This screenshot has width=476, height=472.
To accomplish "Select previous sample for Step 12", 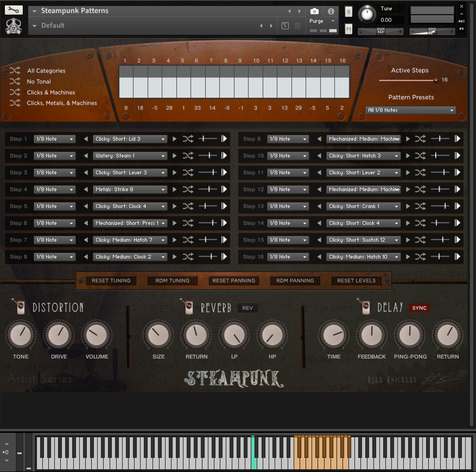I will click(x=319, y=189).
